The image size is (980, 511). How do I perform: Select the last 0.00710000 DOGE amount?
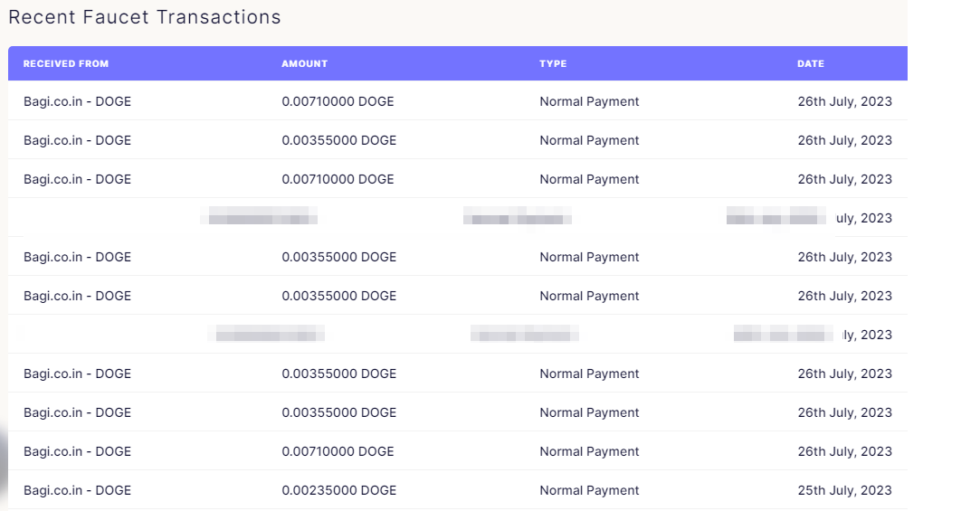click(338, 451)
